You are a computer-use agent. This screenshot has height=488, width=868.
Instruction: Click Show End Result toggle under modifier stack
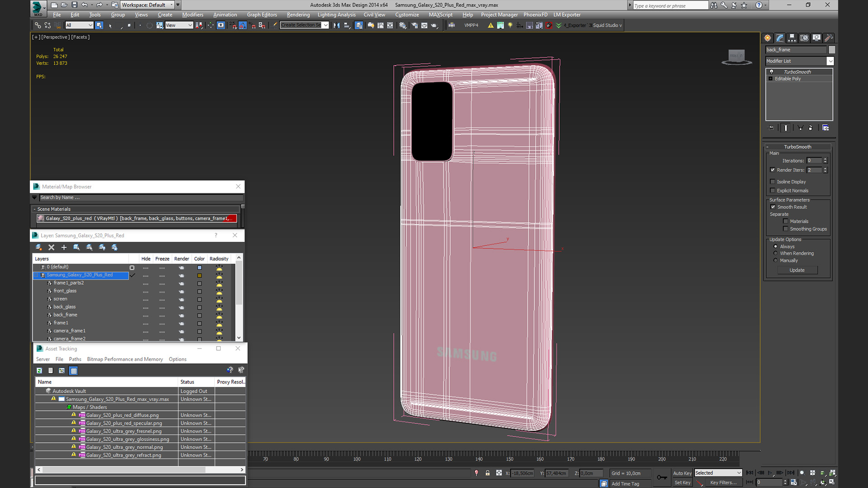(786, 128)
